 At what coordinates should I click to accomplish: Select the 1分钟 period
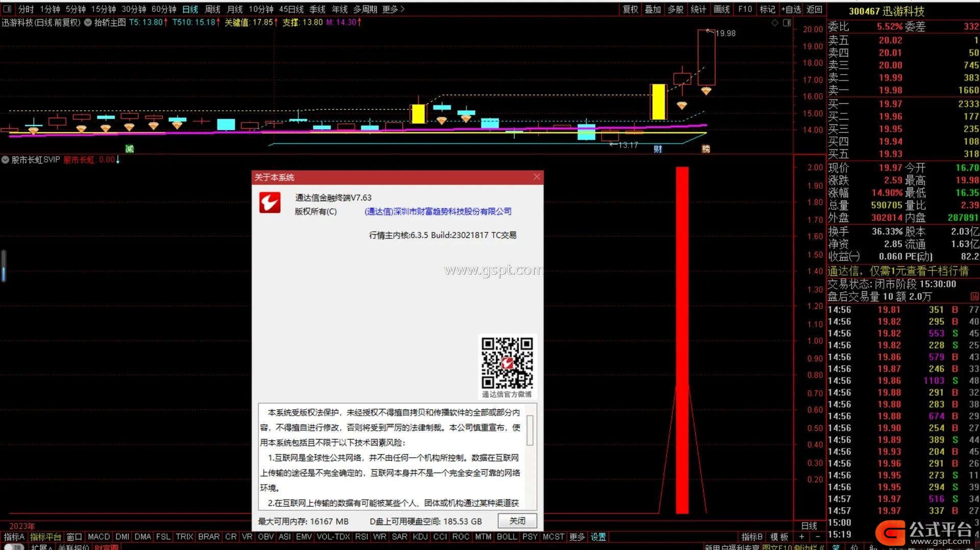tap(50, 9)
